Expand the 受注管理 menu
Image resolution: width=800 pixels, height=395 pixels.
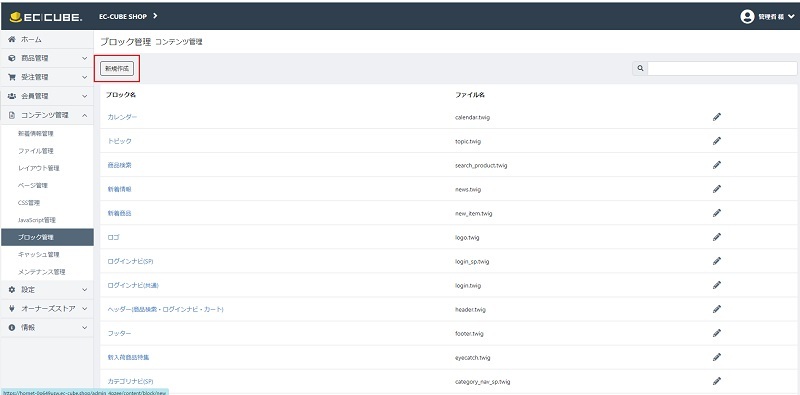click(x=47, y=77)
